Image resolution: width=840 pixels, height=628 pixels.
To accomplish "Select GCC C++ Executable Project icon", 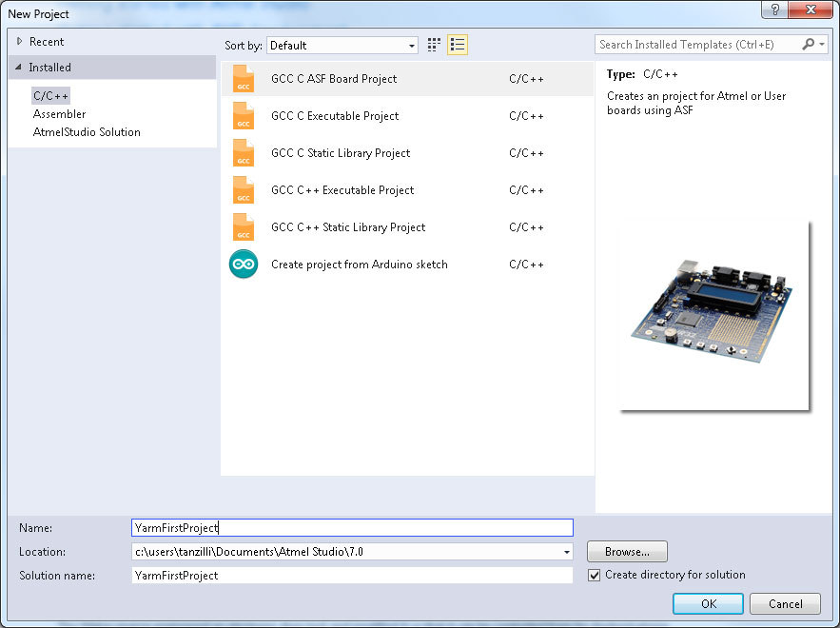I will coord(244,189).
